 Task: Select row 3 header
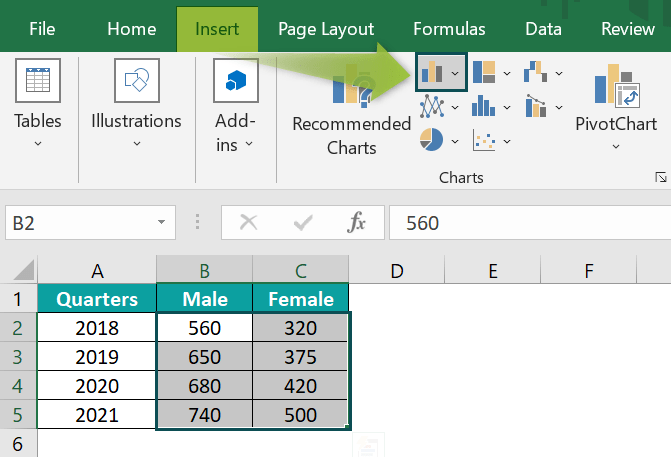point(18,356)
